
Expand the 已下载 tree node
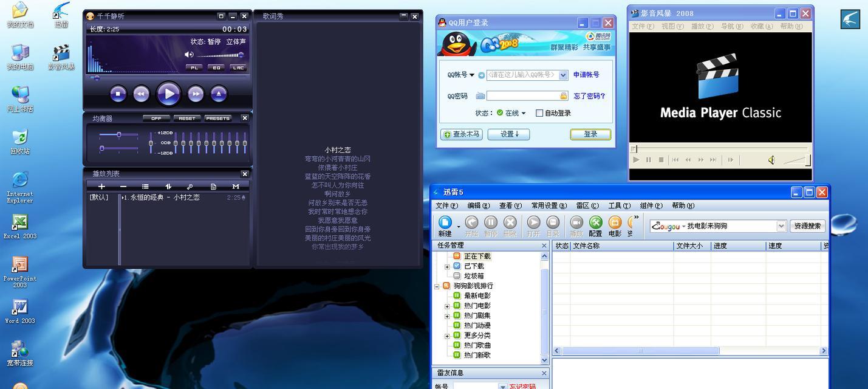(x=447, y=267)
